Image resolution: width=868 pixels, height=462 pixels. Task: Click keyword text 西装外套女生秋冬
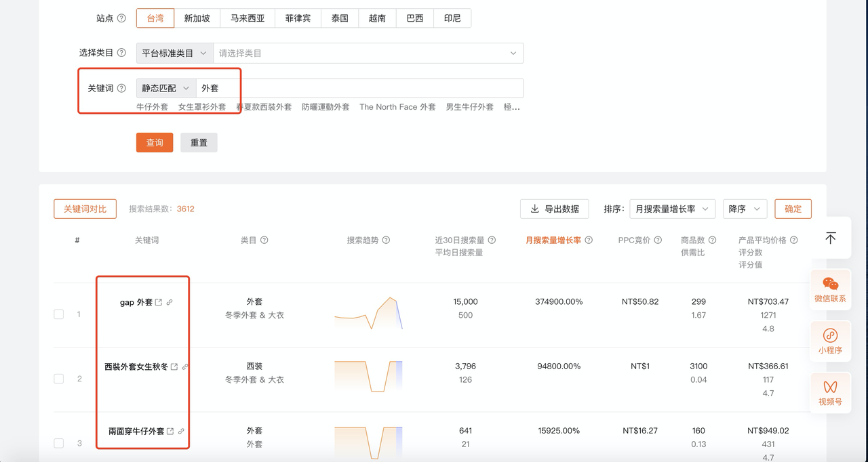[x=136, y=366]
